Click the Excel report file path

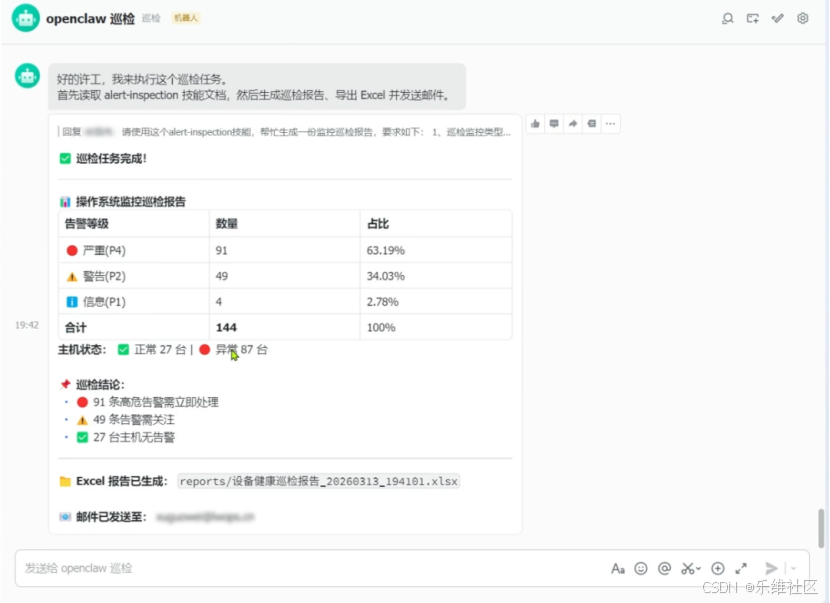(319, 481)
